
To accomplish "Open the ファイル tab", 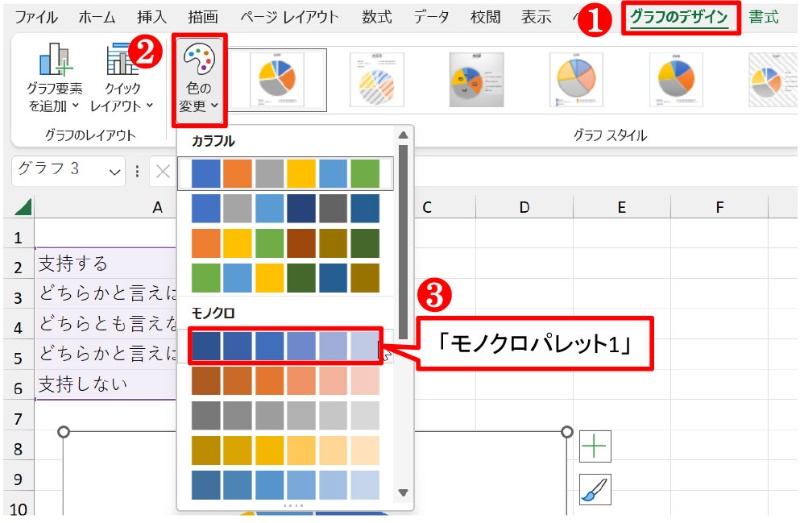I will (36, 17).
